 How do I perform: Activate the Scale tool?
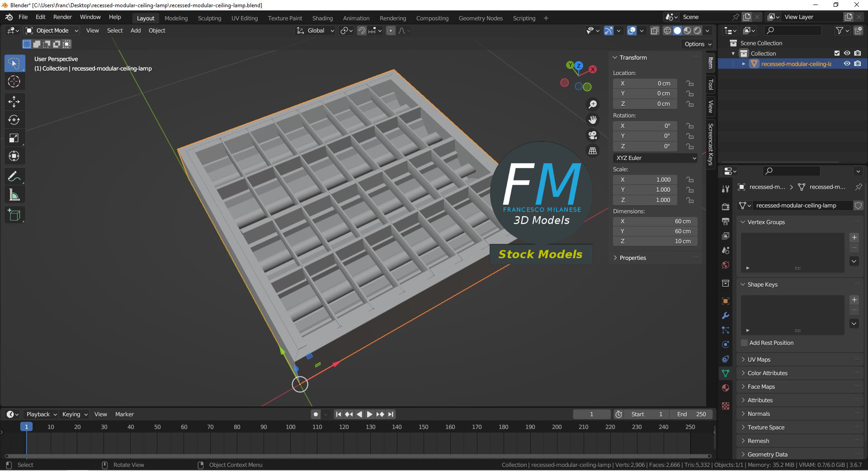click(14, 138)
